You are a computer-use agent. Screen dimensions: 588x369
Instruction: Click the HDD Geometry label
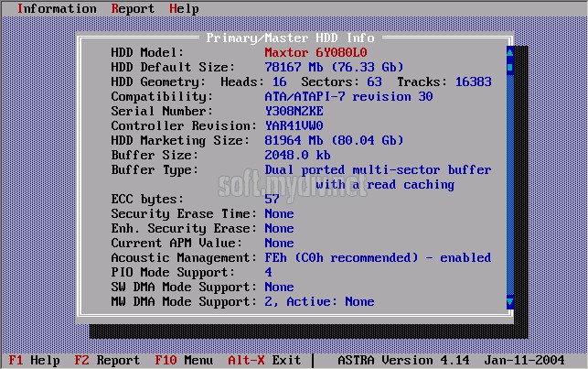click(158, 81)
